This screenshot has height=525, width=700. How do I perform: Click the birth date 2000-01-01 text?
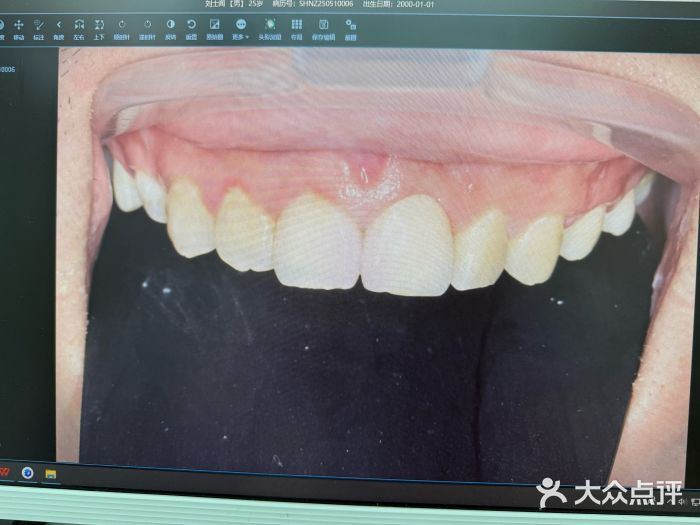pyautogui.click(x=415, y=4)
